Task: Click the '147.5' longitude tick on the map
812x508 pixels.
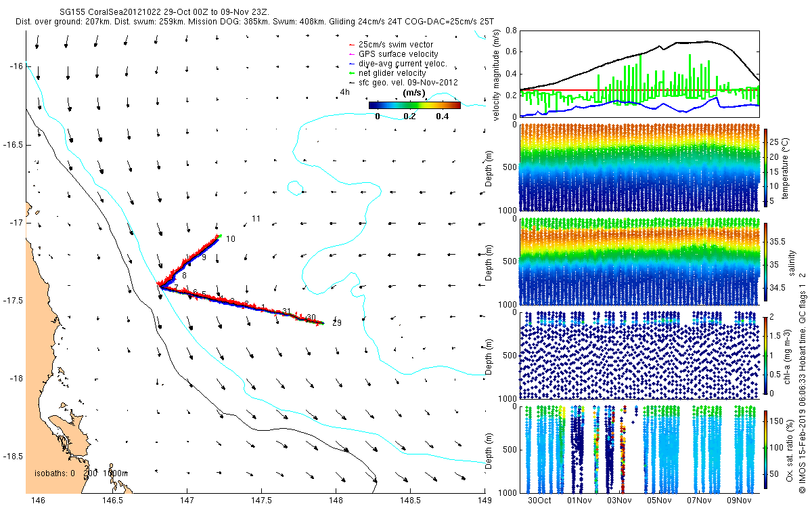Action: (x=261, y=501)
